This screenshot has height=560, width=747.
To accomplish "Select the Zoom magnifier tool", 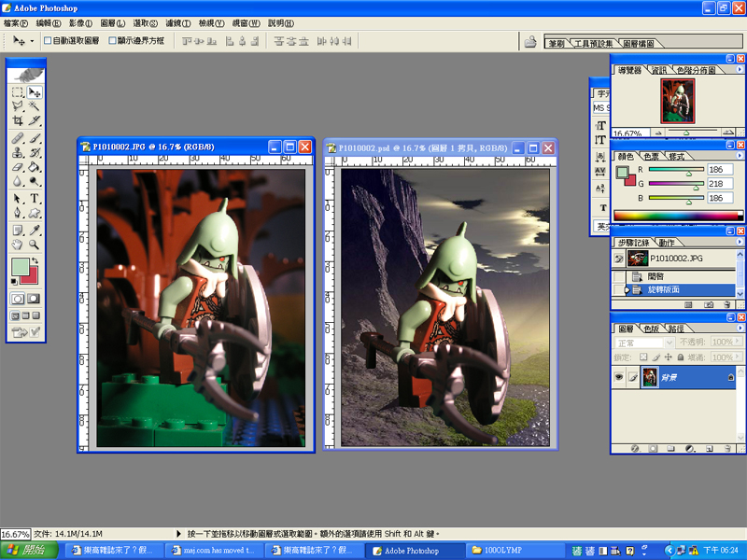I will 35,244.
